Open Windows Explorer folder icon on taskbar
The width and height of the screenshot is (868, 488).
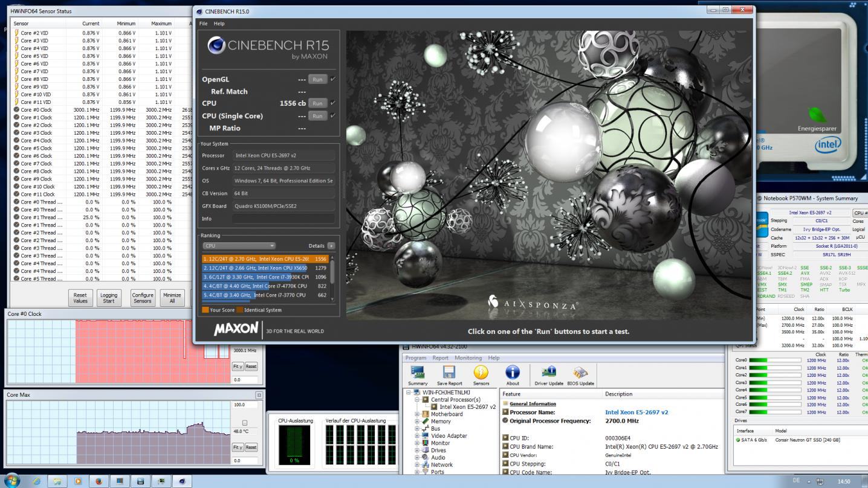pyautogui.click(x=57, y=481)
